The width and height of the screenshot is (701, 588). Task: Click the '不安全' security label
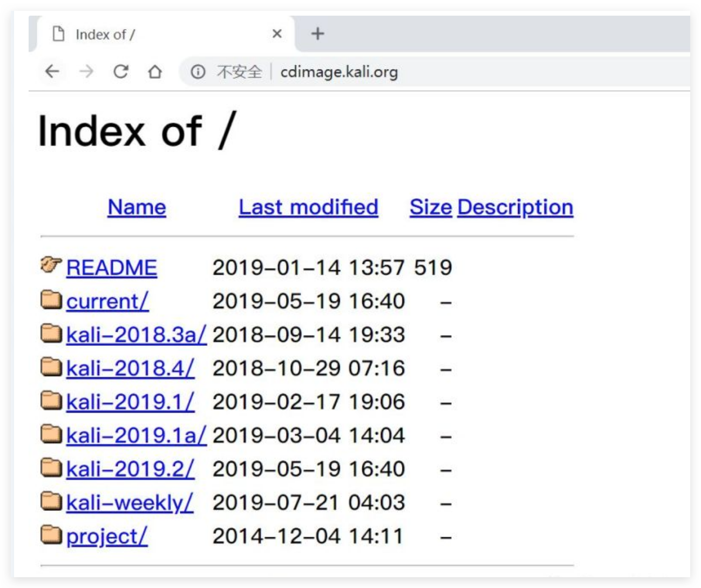coord(239,72)
